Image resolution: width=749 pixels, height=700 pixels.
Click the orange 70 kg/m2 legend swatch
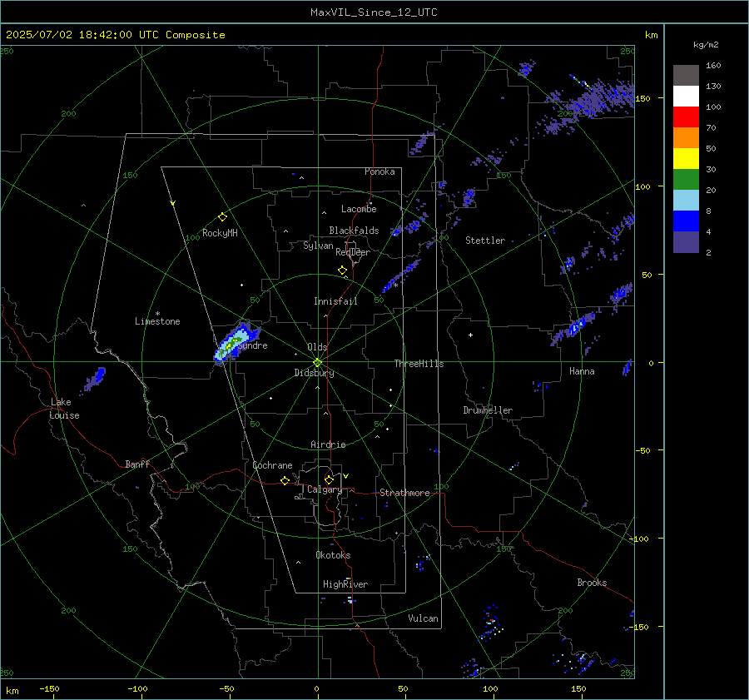tap(686, 137)
